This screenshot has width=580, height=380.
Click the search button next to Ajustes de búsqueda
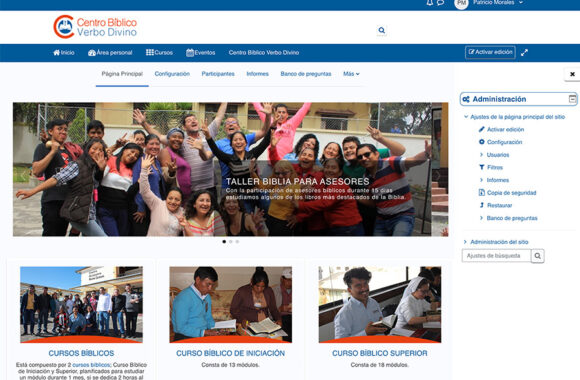[537, 256]
